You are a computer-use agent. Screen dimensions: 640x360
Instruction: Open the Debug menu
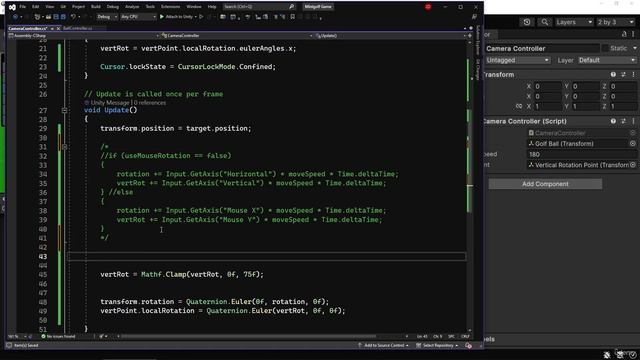[113, 7]
